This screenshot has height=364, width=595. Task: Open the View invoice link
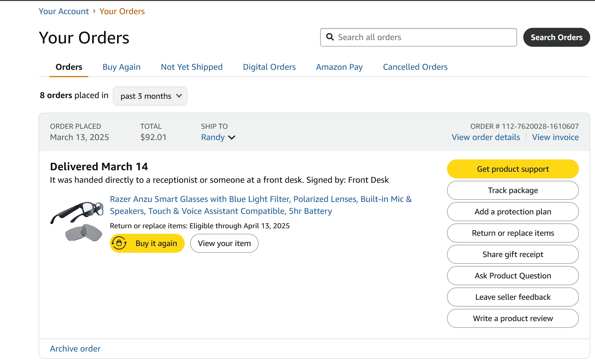[x=555, y=137]
